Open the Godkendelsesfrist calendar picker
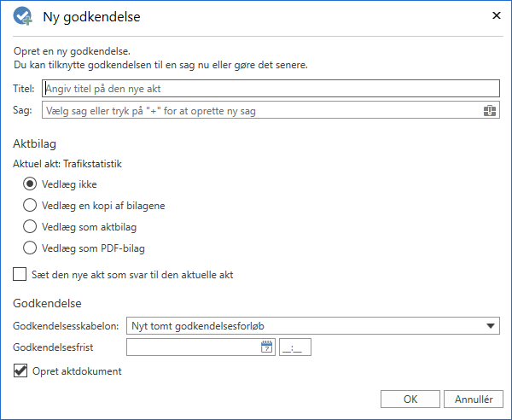Viewport: 512px width, 420px height. click(266, 347)
